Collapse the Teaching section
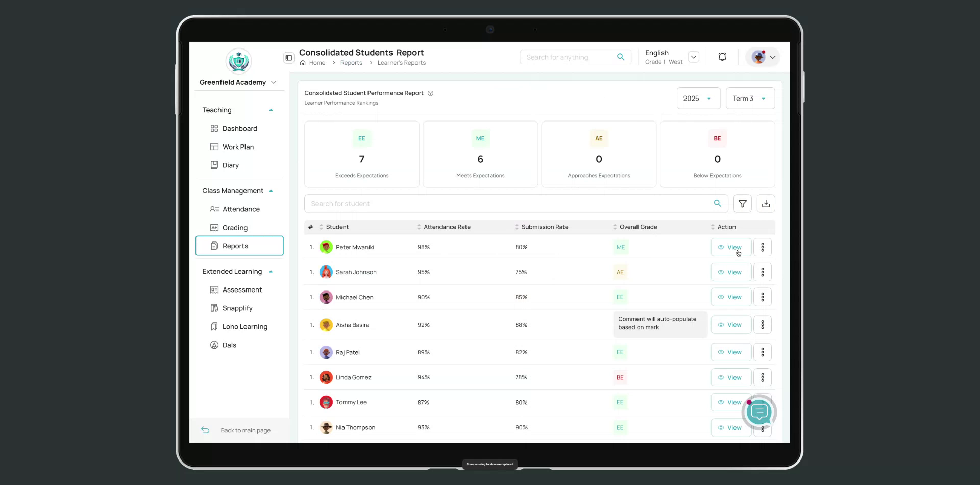 271,110
